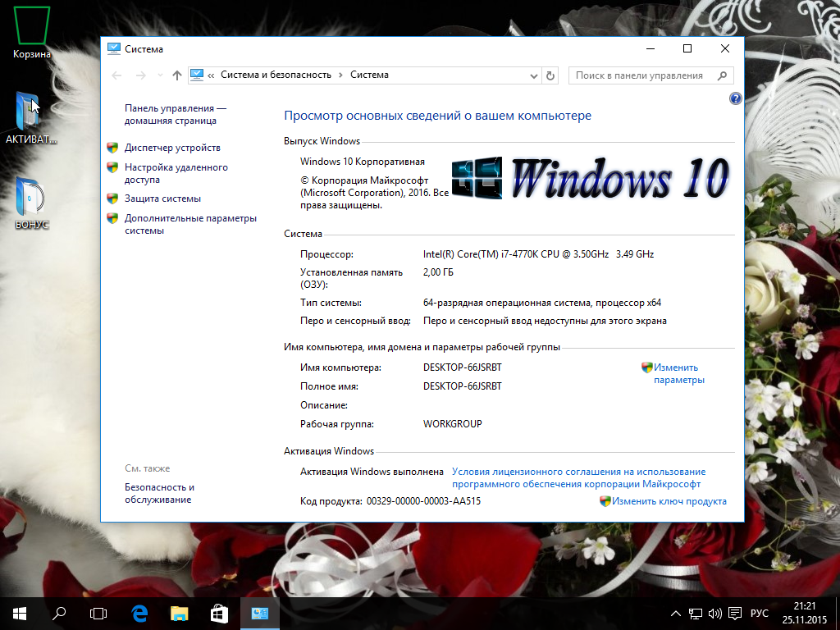Select the Активация Windows выполнена text

(372, 472)
